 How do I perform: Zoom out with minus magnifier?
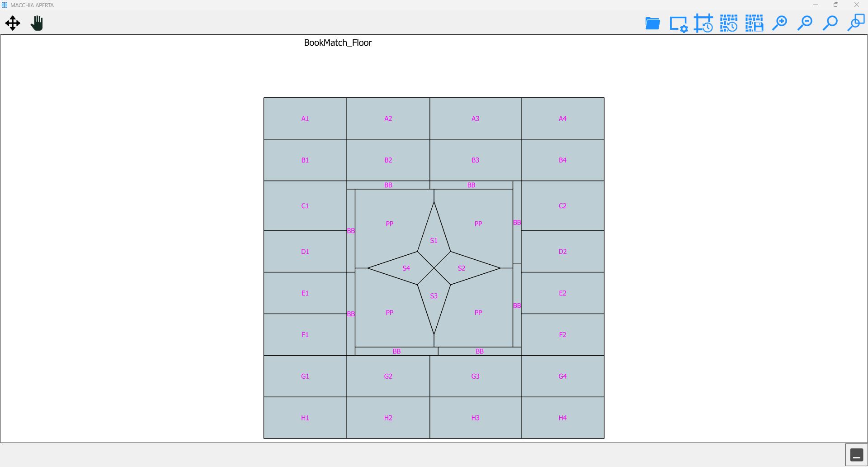[805, 23]
